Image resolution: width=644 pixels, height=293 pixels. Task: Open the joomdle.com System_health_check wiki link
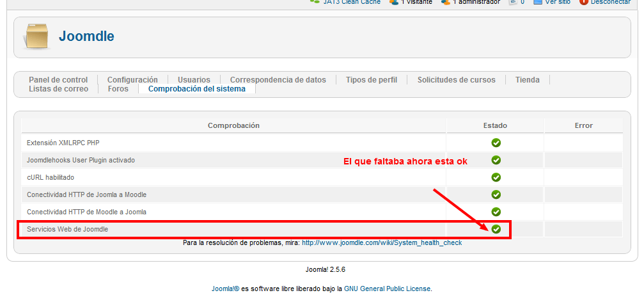point(382,243)
